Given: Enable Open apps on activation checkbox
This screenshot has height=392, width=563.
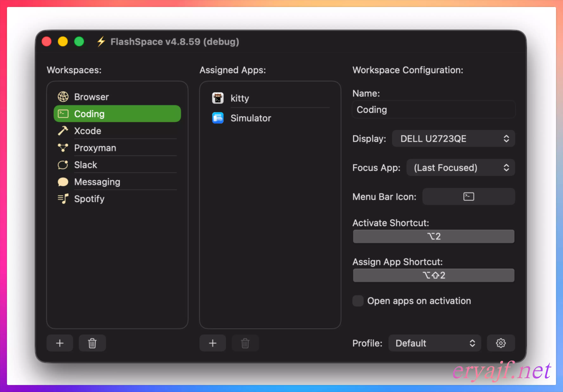Looking at the screenshot, I should coord(358,301).
